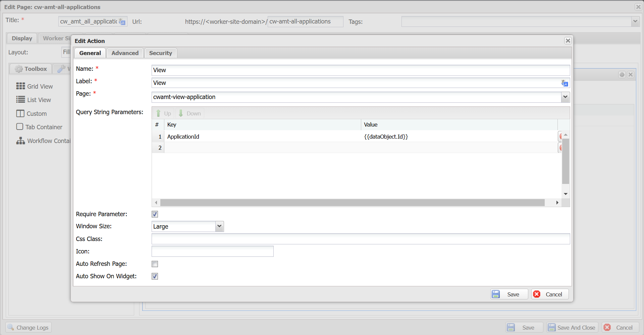Cancel the Edit Action dialog
644x335 pixels.
pyautogui.click(x=550, y=294)
